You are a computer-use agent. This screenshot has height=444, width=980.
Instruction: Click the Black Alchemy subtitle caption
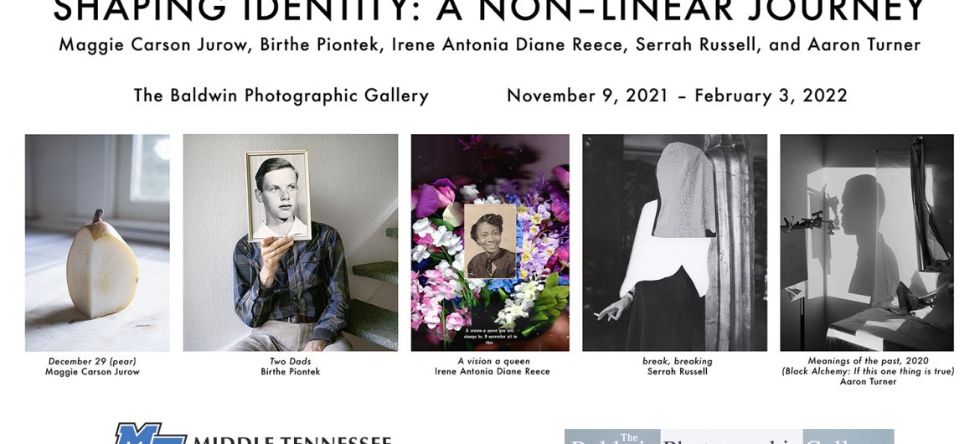[868, 371]
